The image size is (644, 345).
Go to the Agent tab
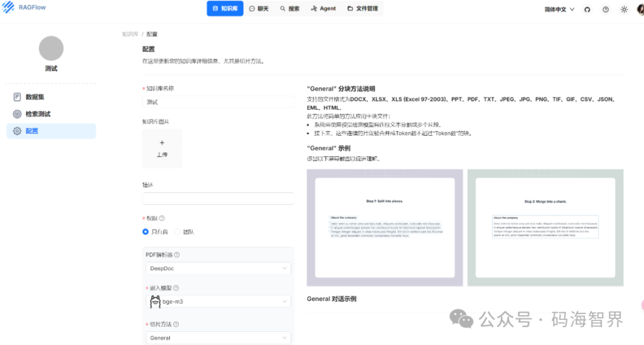[x=323, y=8]
